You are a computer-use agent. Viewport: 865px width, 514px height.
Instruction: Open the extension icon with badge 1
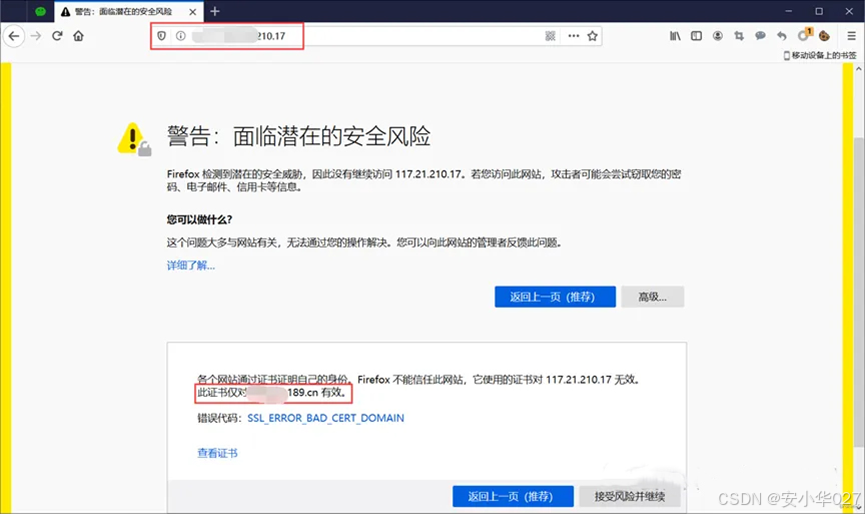click(x=804, y=35)
